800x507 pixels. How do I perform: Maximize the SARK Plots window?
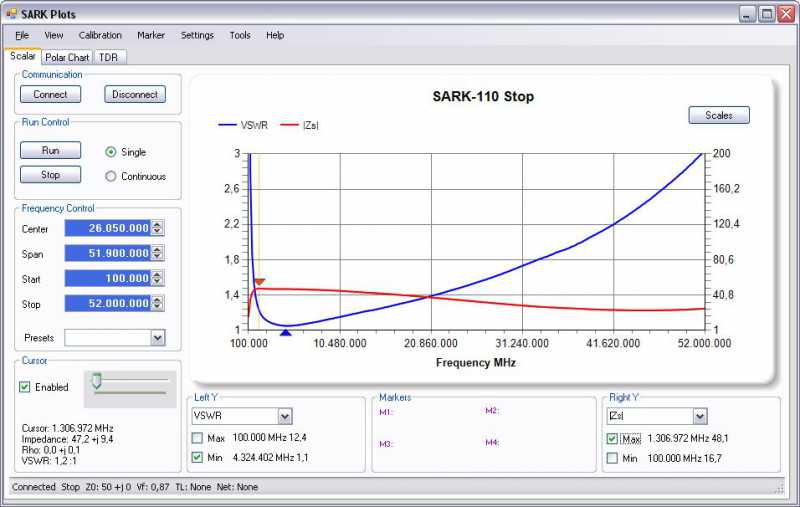click(766, 14)
